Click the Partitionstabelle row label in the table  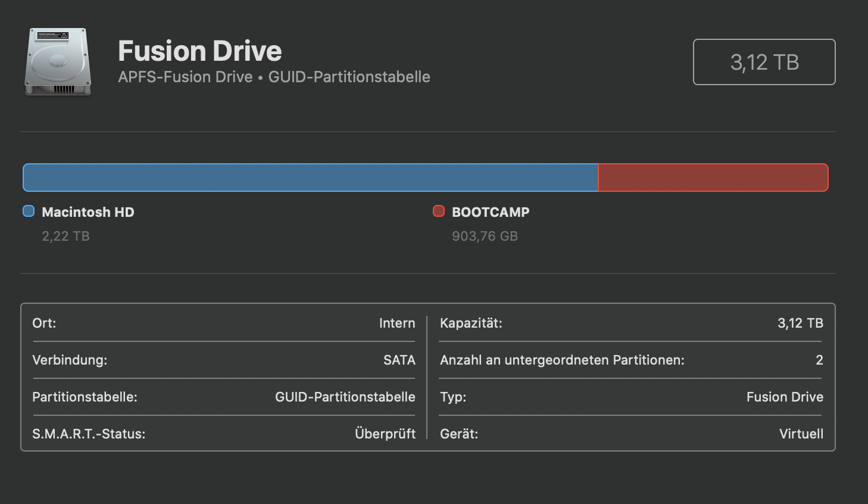coord(85,397)
